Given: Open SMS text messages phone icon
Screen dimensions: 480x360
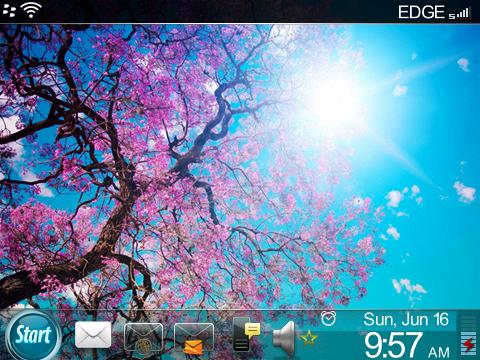Looking at the screenshot, I should 246,334.
